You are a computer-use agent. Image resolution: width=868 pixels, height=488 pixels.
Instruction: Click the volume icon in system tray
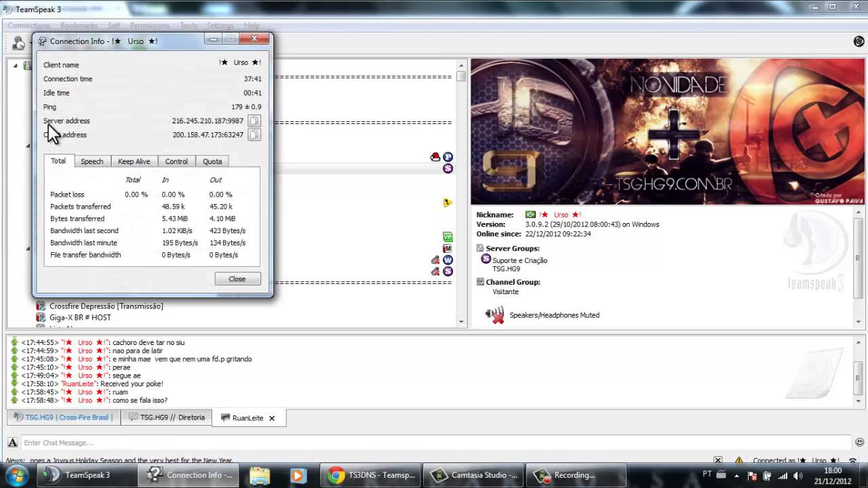coord(797,476)
